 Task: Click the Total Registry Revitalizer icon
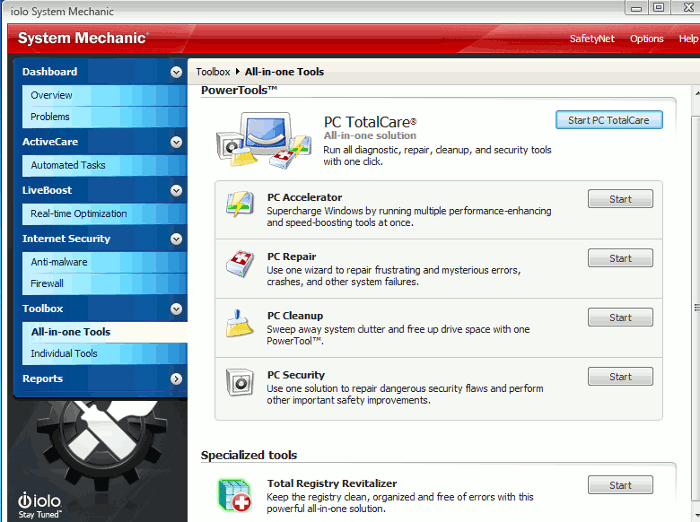click(235, 495)
